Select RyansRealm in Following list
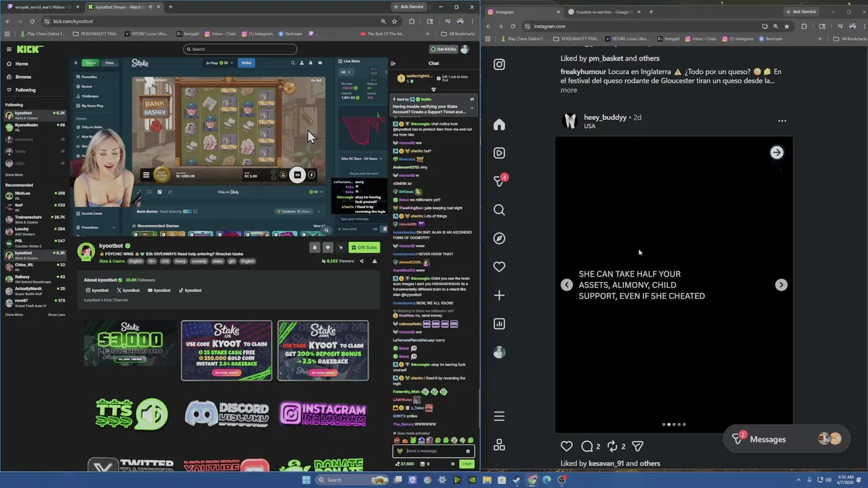Screen dimensions: 868x488 click(34, 126)
